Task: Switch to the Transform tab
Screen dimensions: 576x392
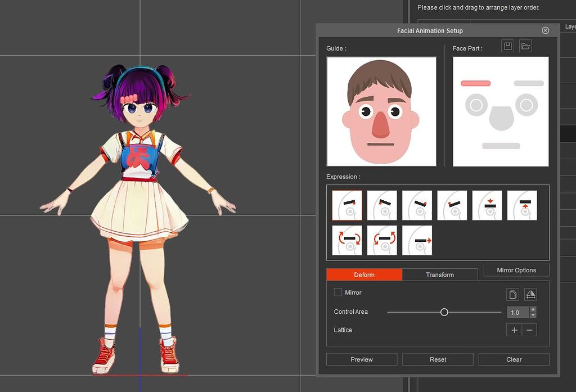Action: pos(440,274)
